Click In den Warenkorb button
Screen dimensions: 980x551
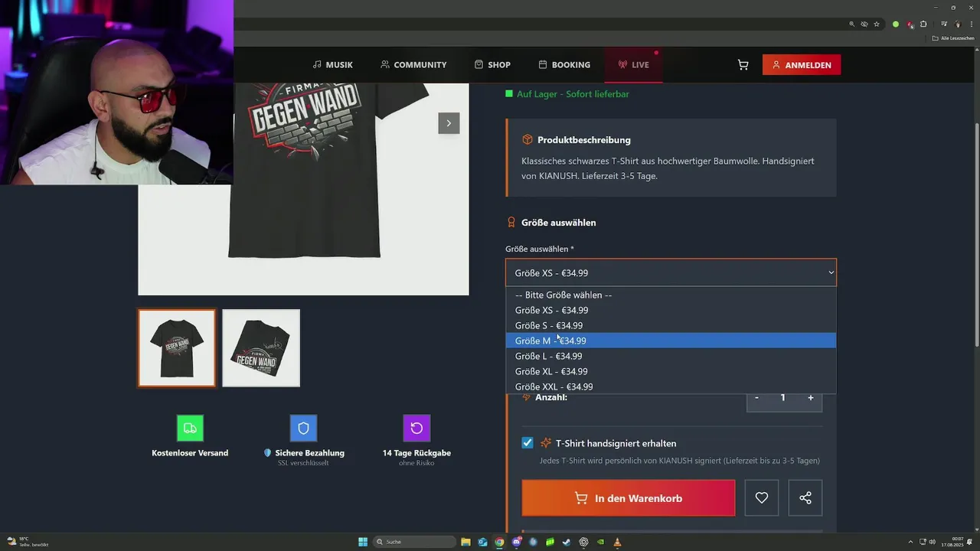pyautogui.click(x=629, y=498)
